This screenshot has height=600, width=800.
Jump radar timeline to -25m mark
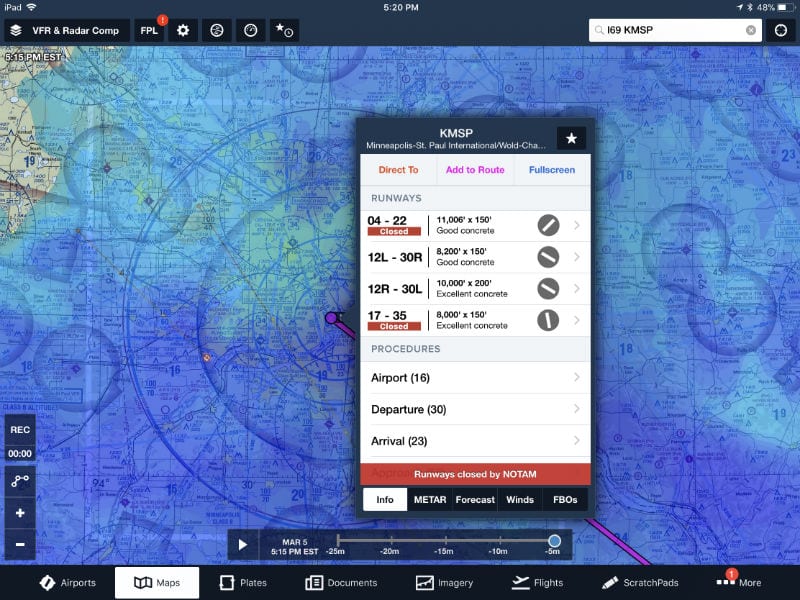point(338,540)
